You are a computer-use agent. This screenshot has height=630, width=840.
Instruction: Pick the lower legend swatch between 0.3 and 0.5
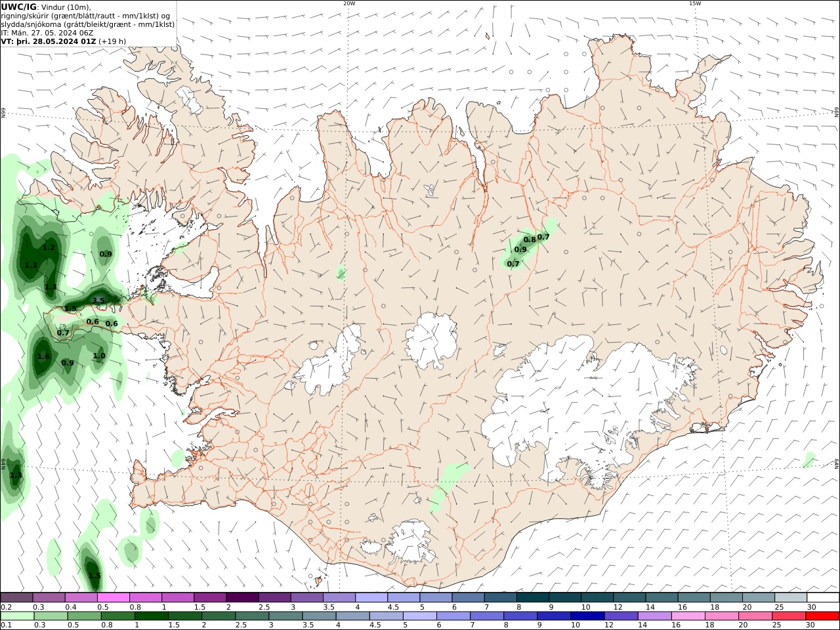click(x=51, y=616)
